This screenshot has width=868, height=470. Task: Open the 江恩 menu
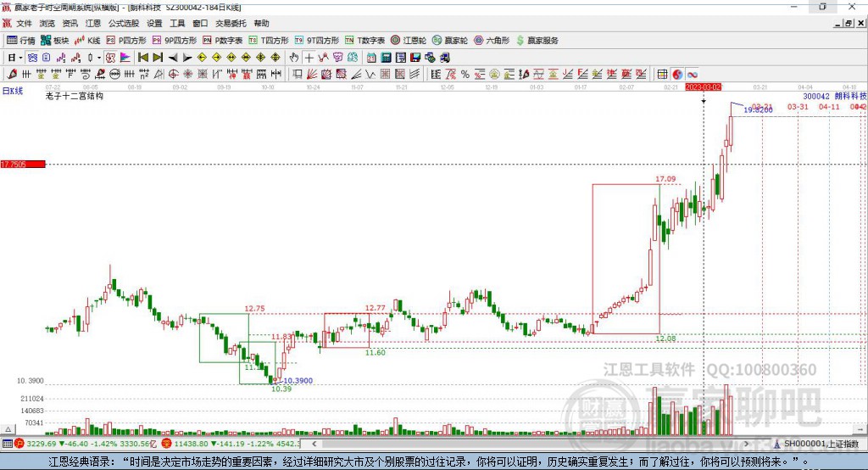[93, 23]
